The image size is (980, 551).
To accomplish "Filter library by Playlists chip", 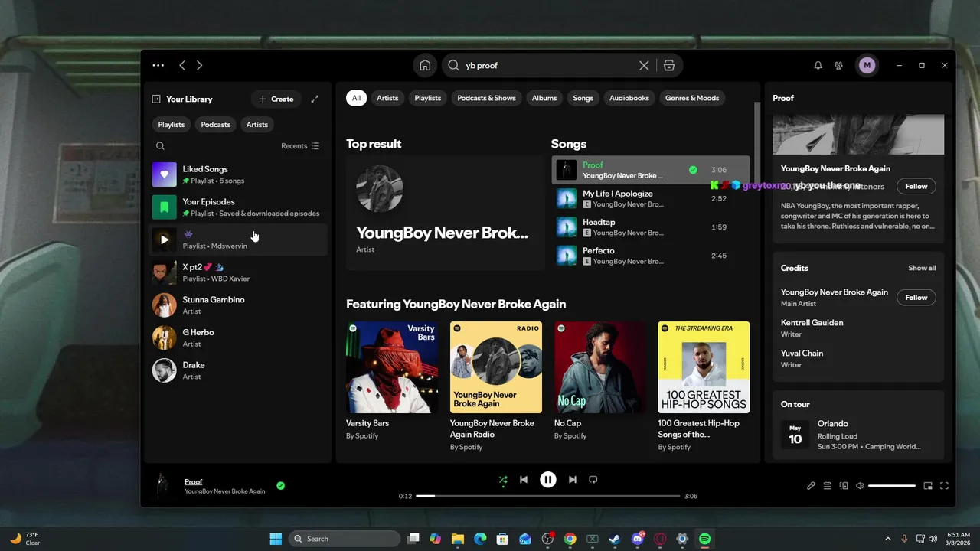I will point(171,125).
